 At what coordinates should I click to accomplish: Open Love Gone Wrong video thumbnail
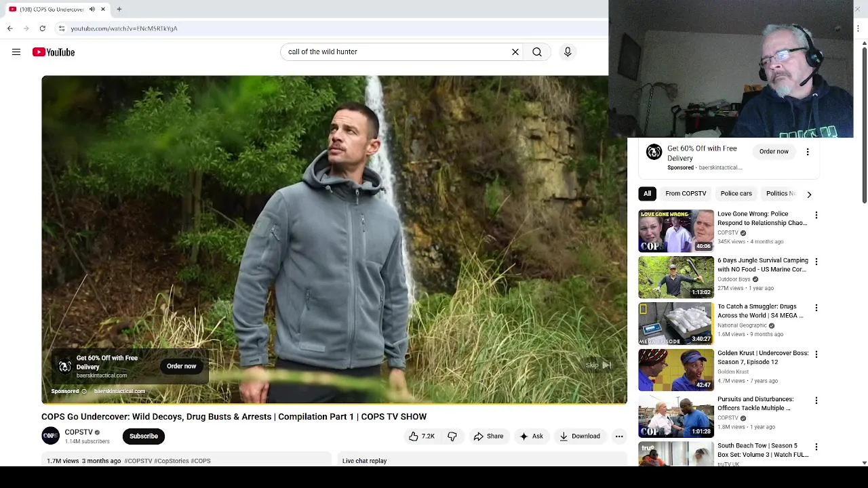(676, 231)
